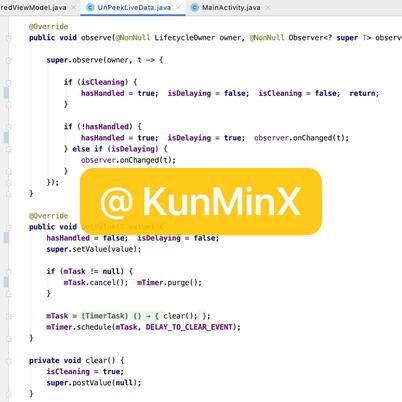
Task: Click observer.onChanged(t) under else if branch
Action: (x=128, y=160)
